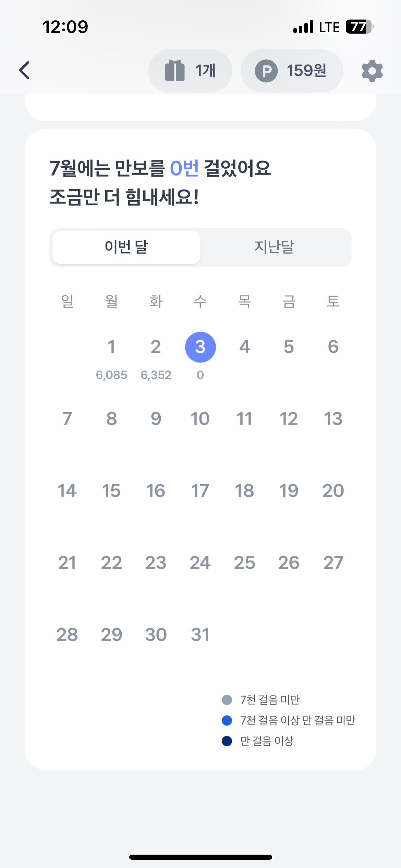Image resolution: width=401 pixels, height=868 pixels.
Task: Select highlighted date 3 on calendar
Action: tap(200, 347)
